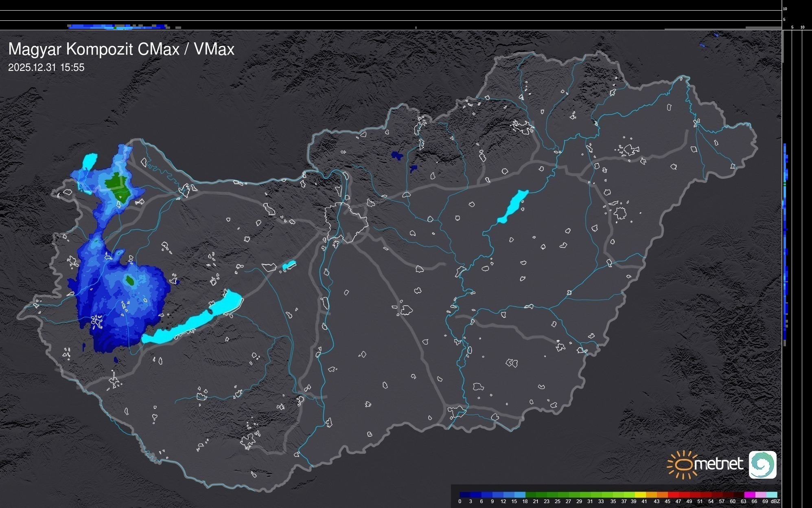Pick the red 47 dBZ legend swatch
Viewport: 812px width, 508px height.
[684, 495]
